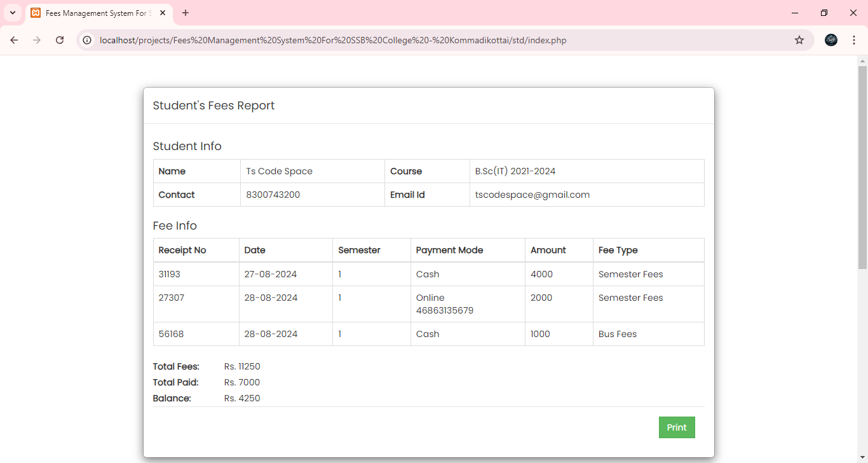Select the Fees Management System tab
Viewport: 868px width, 463px height.
95,13
